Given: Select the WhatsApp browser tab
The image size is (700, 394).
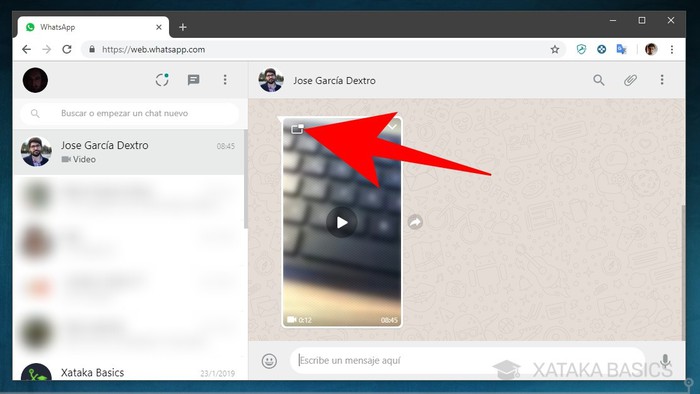Looking at the screenshot, I should [x=93, y=27].
